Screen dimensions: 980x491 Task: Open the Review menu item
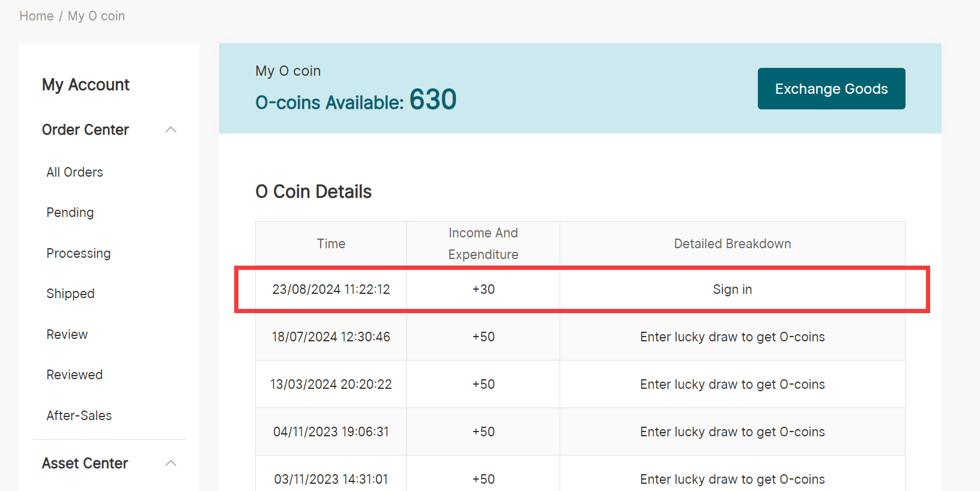pos(67,335)
